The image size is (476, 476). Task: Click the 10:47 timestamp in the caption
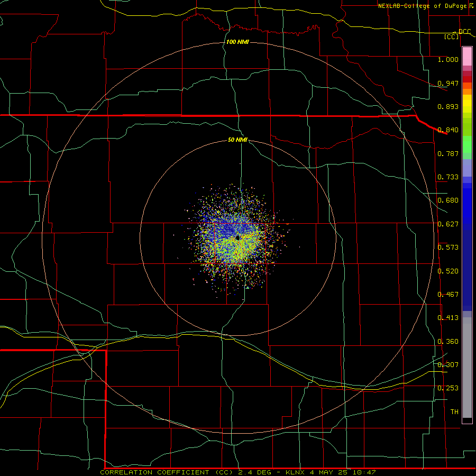click(x=364, y=472)
